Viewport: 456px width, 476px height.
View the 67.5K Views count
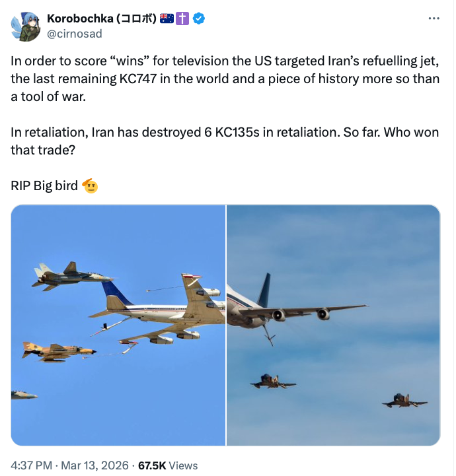(x=168, y=465)
